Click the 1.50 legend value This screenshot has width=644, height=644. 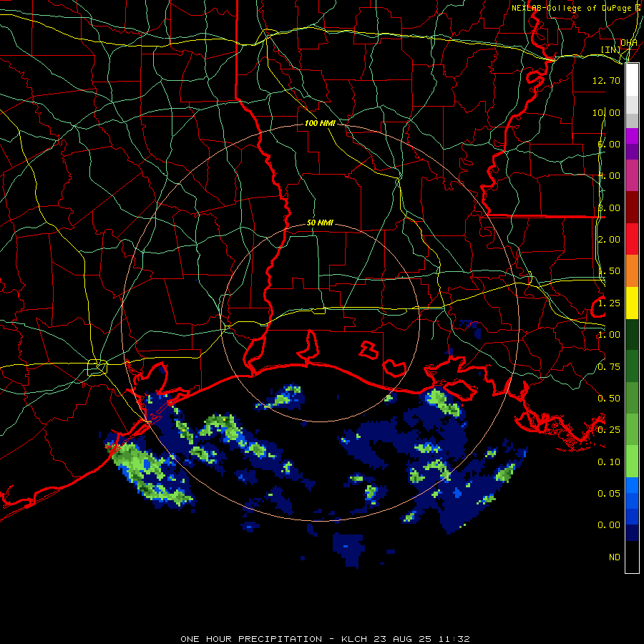(609, 271)
